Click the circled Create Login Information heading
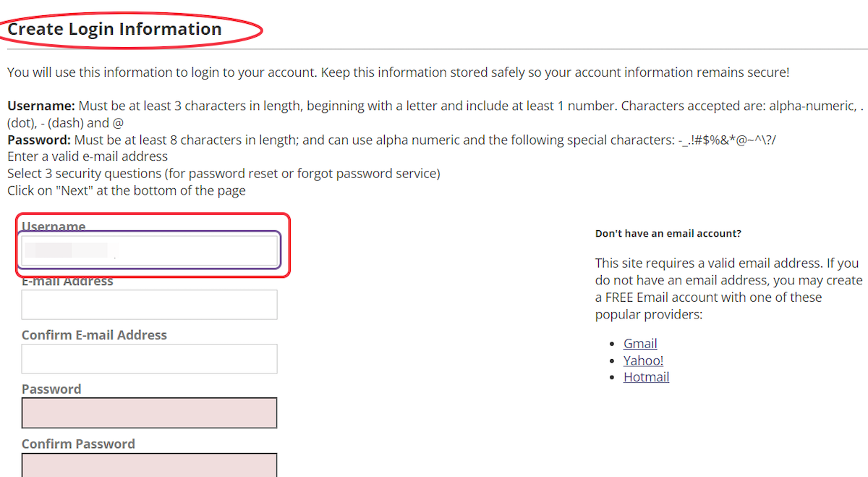Screen dimensions: 868x477 coord(114,29)
